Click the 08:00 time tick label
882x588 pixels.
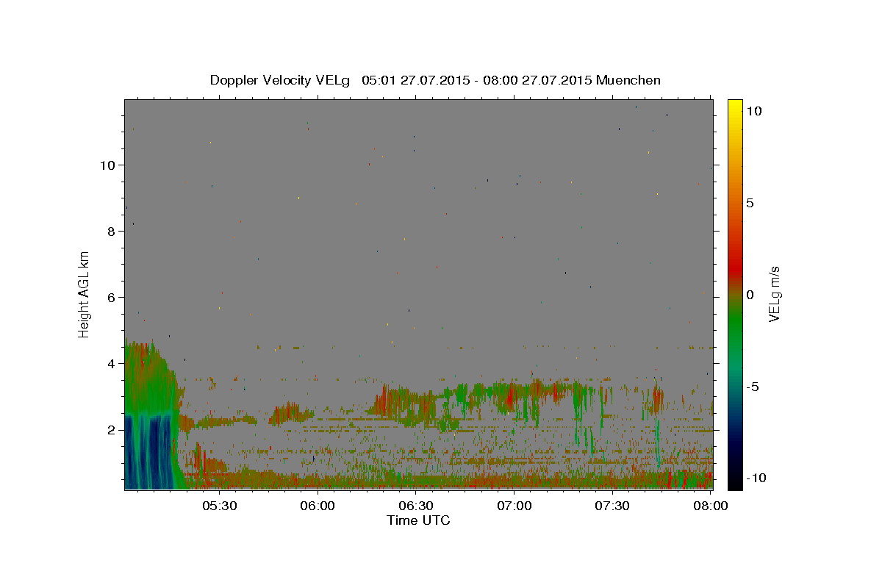[711, 506]
